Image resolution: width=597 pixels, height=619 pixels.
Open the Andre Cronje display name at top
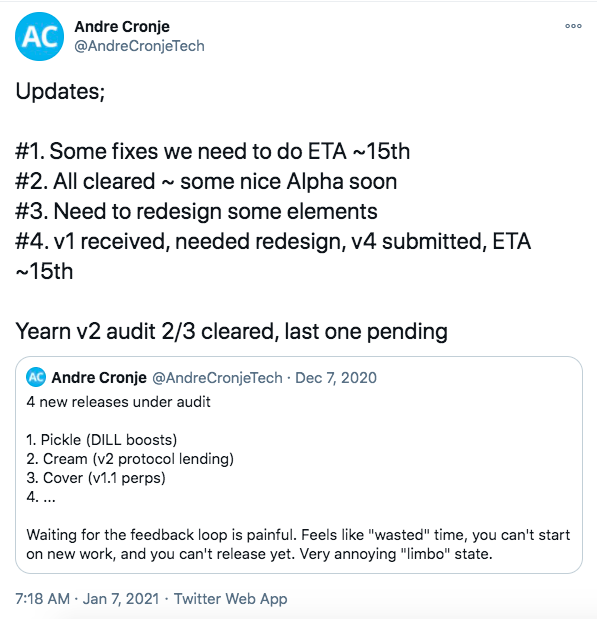point(122,26)
